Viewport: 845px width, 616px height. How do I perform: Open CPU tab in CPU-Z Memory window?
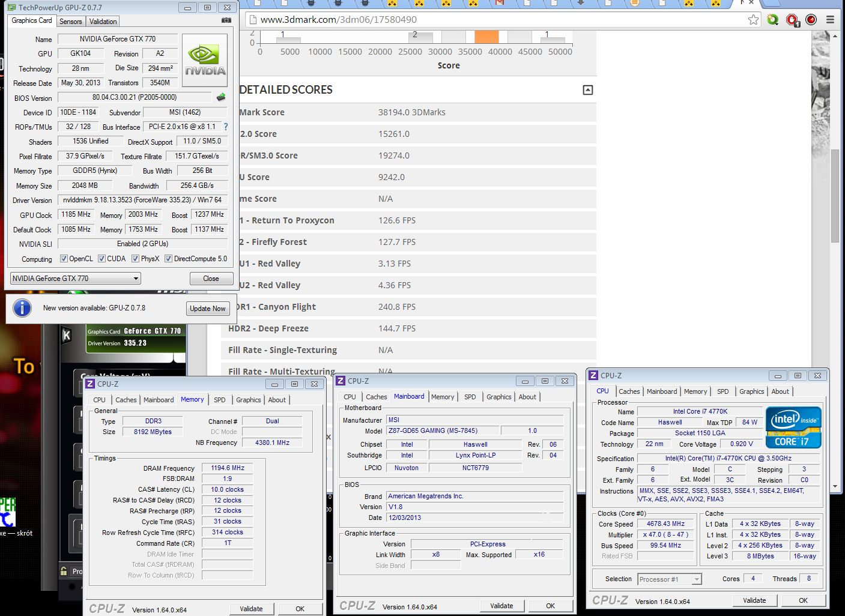[99, 400]
